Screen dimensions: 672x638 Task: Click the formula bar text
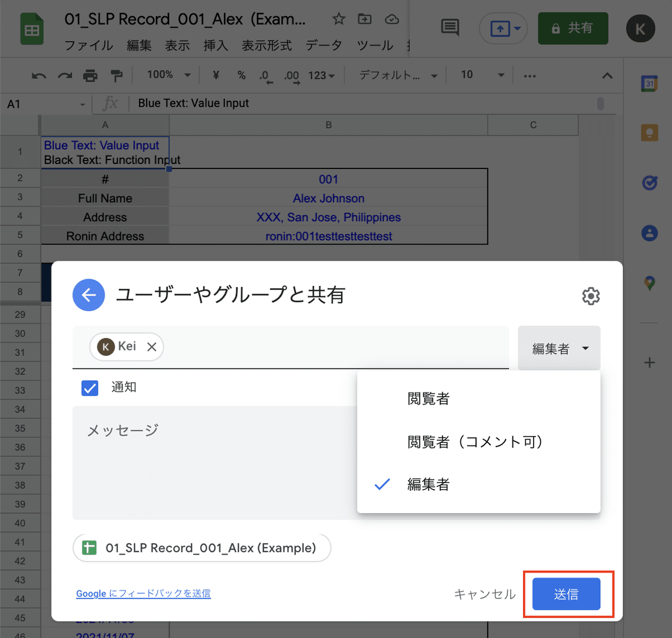click(x=193, y=103)
